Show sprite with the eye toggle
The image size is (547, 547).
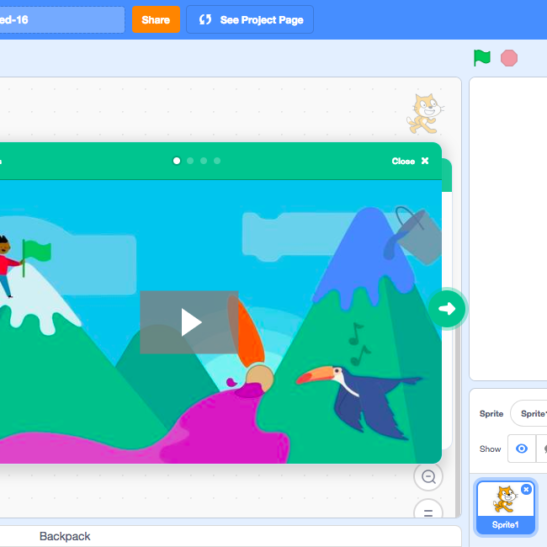click(x=522, y=448)
